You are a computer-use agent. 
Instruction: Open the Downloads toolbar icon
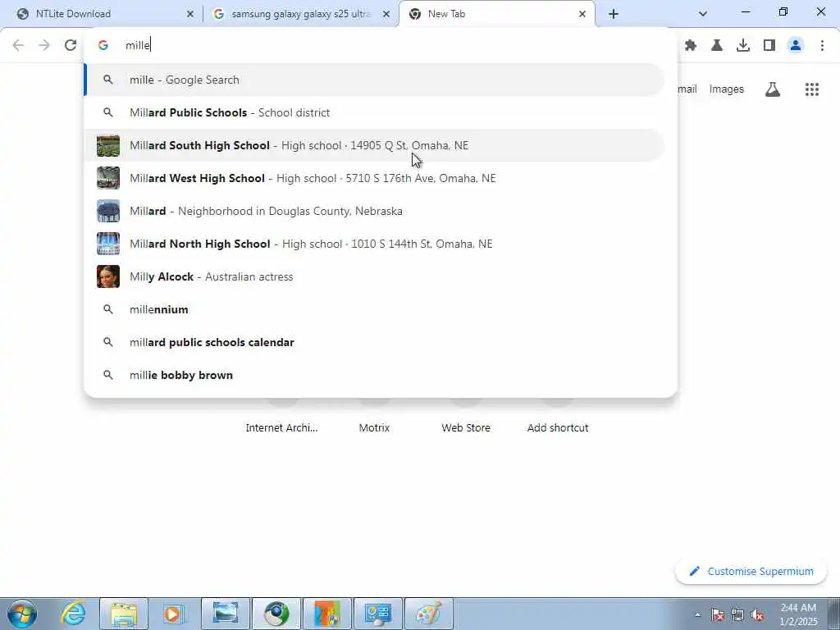743,46
